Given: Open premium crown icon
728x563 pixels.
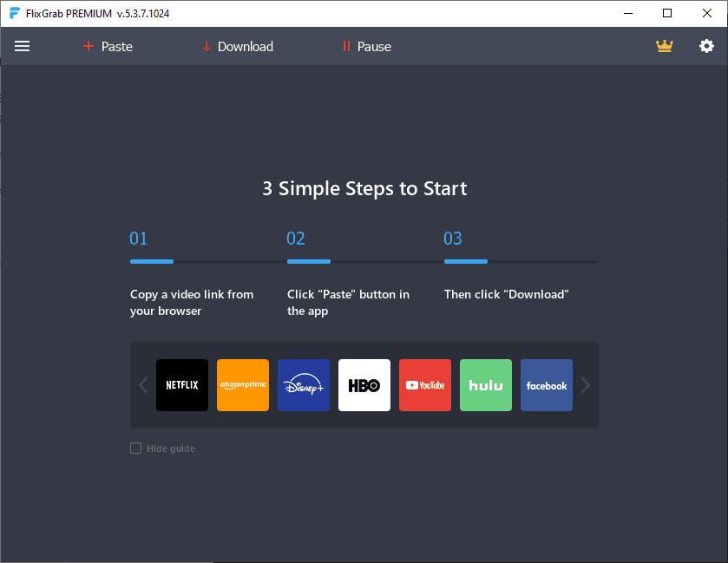Looking at the screenshot, I should 664,46.
